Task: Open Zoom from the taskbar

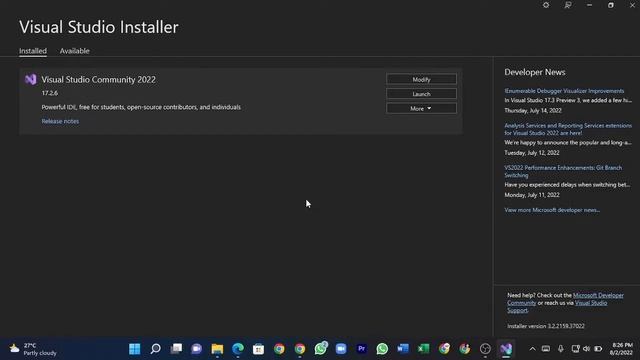Action: pos(341,349)
